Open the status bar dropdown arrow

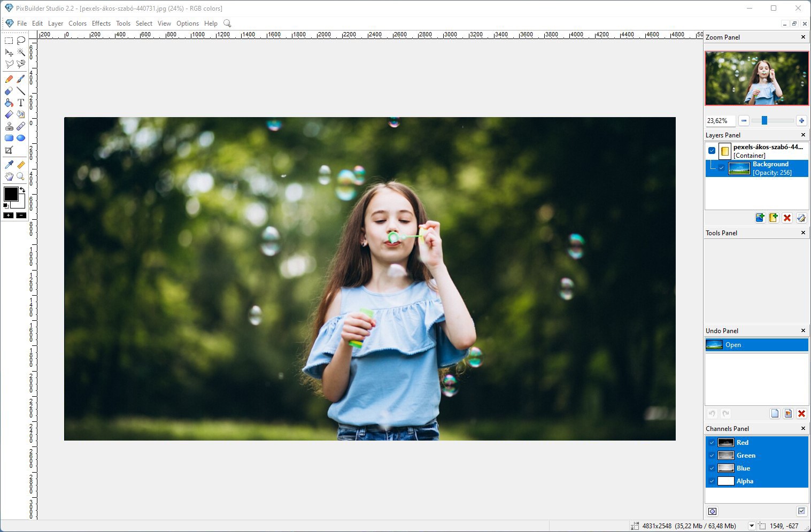click(x=751, y=526)
